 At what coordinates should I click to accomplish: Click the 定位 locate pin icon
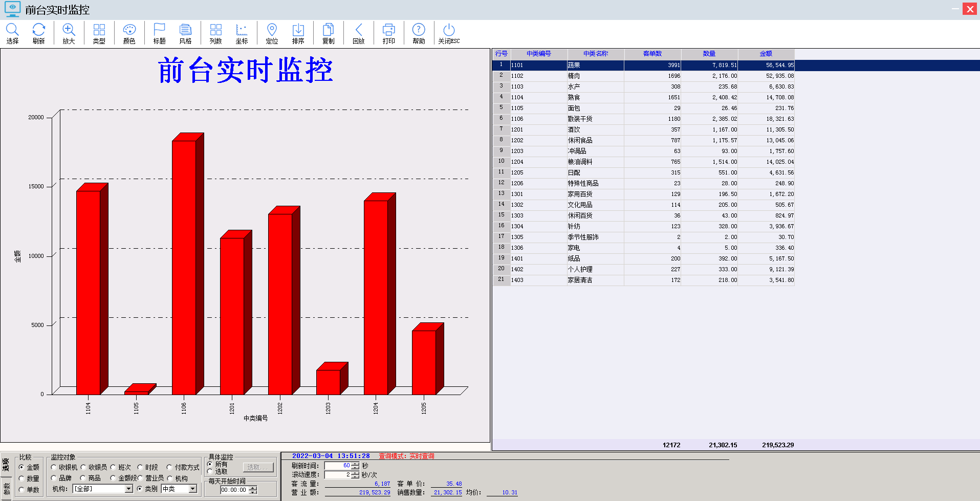[x=272, y=30]
